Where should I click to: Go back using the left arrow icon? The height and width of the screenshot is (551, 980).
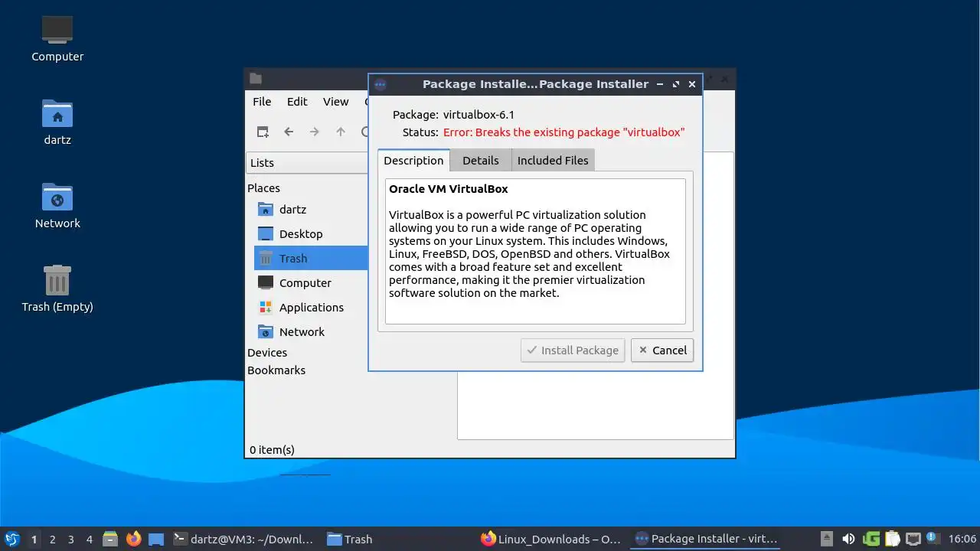(x=289, y=132)
